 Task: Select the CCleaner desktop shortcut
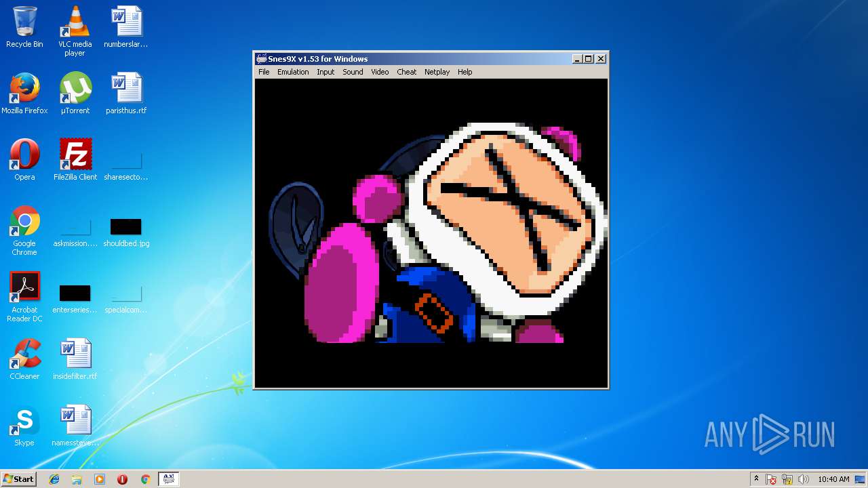pyautogui.click(x=24, y=359)
